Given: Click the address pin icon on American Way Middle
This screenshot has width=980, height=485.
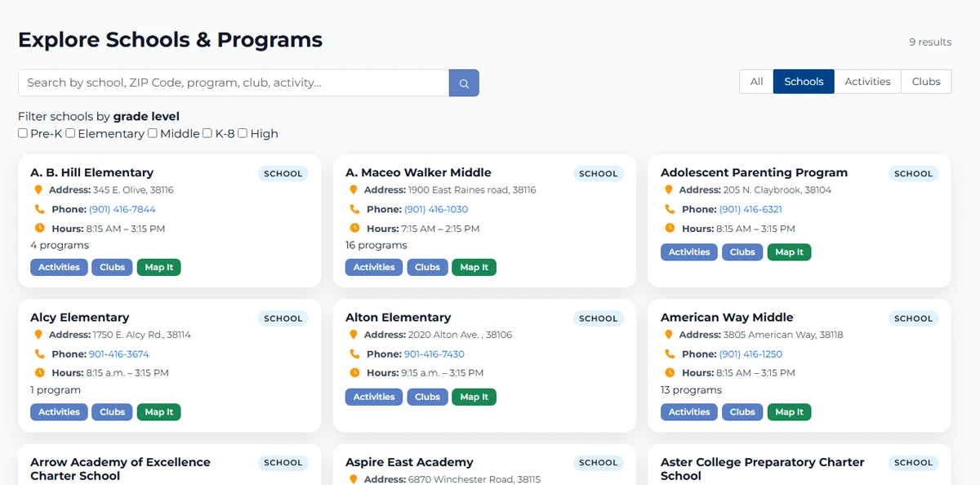Looking at the screenshot, I should pyautogui.click(x=669, y=334).
